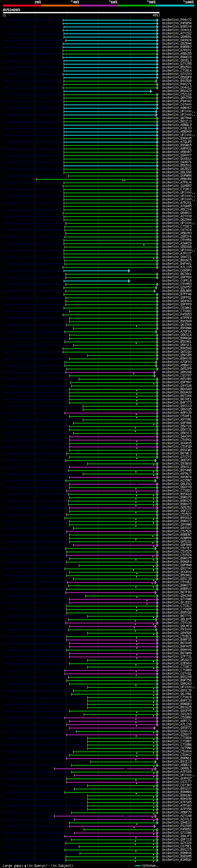Select hit UniRef100_A7PPE9

point(176,318)
